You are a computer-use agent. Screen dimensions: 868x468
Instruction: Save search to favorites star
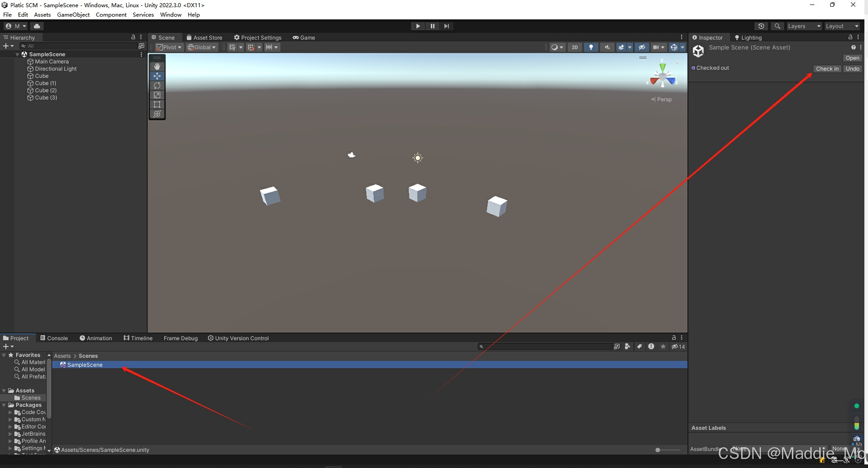[663, 346]
